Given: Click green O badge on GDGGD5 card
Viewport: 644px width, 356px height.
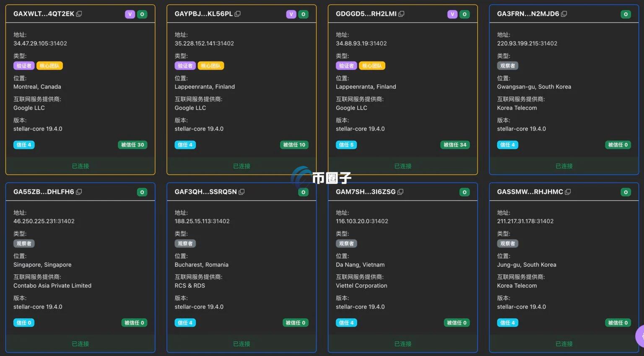Looking at the screenshot, I should point(465,14).
